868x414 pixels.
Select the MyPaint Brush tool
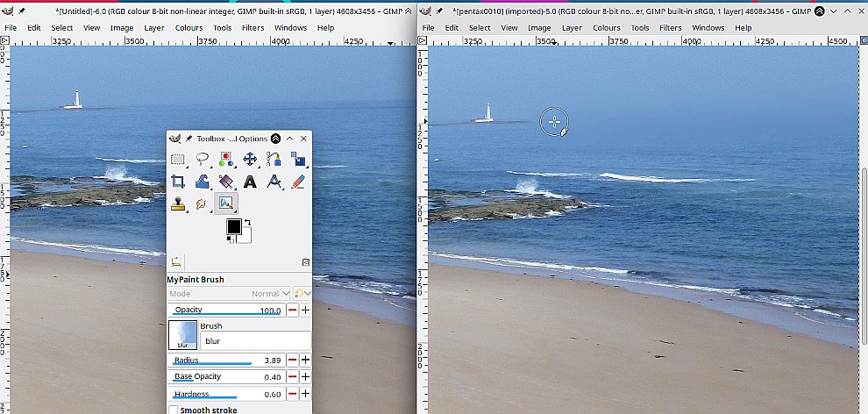(226, 203)
